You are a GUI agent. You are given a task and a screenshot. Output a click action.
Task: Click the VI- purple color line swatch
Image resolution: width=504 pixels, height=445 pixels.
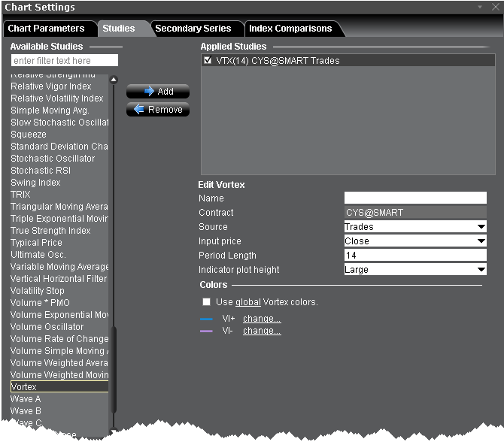[207, 331]
